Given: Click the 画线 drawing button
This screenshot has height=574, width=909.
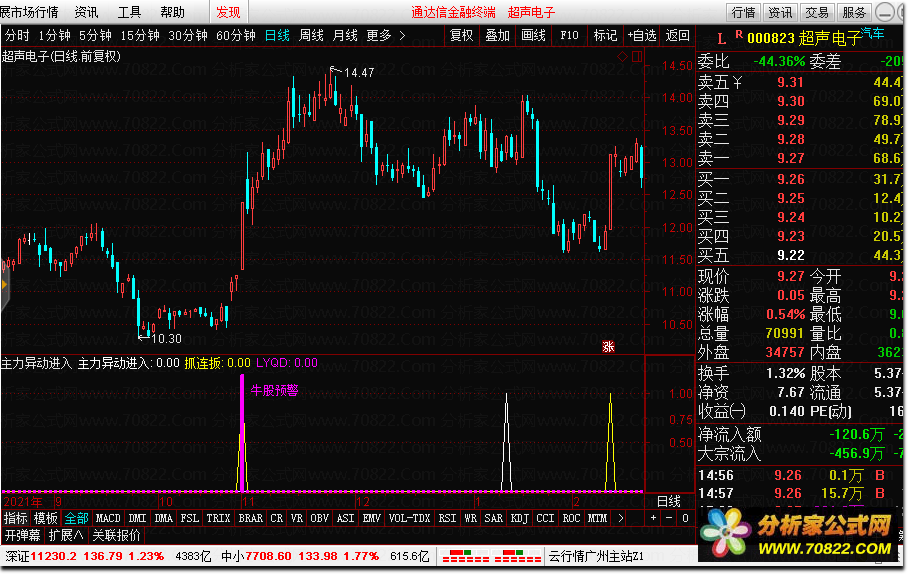Looking at the screenshot, I should tap(533, 35).
